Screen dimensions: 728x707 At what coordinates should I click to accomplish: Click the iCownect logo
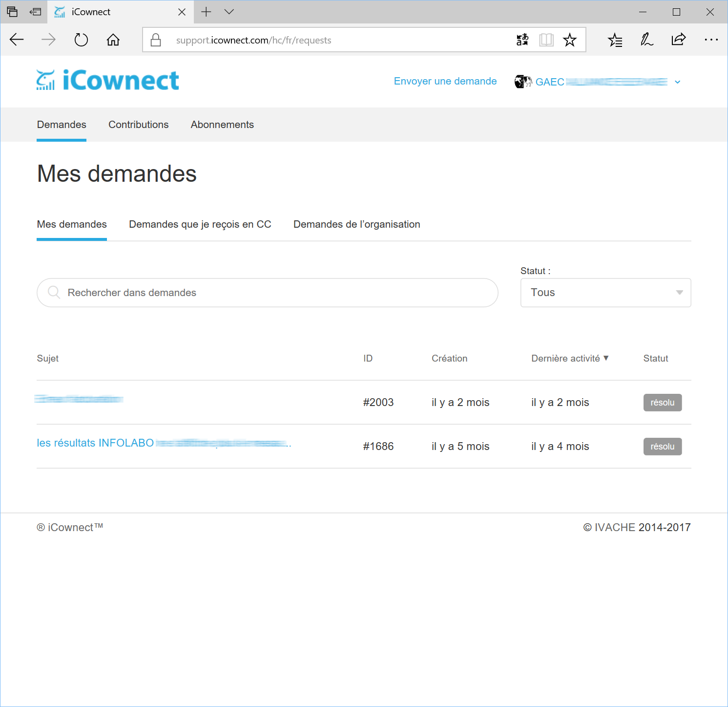(108, 80)
